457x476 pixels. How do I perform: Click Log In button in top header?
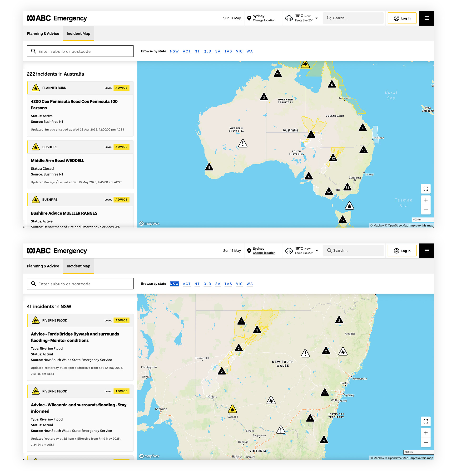tap(402, 18)
